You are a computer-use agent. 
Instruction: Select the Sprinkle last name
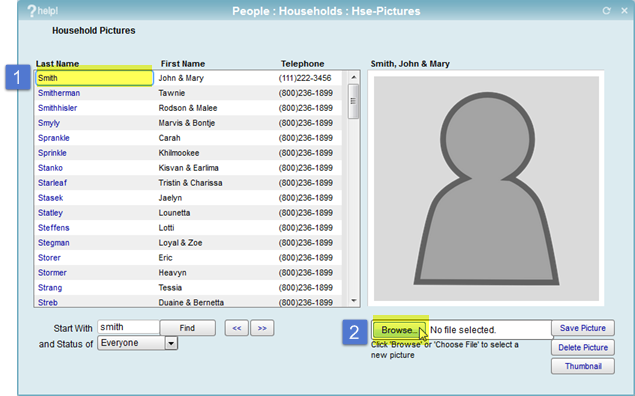[52, 153]
